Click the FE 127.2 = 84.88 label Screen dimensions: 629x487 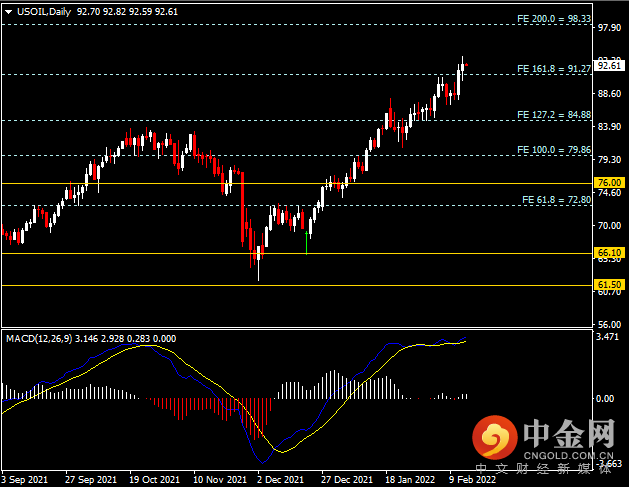553,115
